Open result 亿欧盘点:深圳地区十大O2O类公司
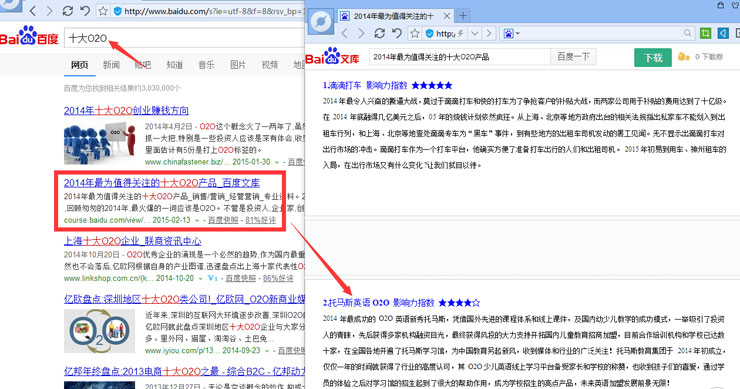Image resolution: width=740 pixels, height=389 pixels. point(184,299)
